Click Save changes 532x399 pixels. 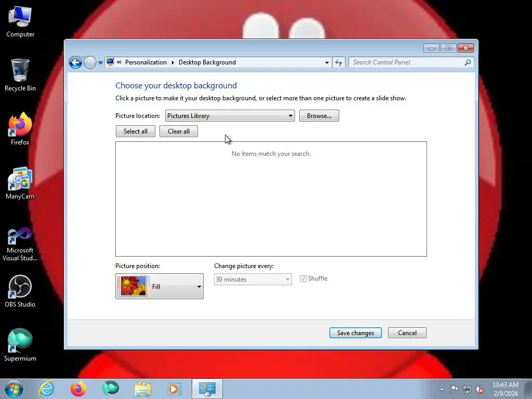pyautogui.click(x=355, y=333)
